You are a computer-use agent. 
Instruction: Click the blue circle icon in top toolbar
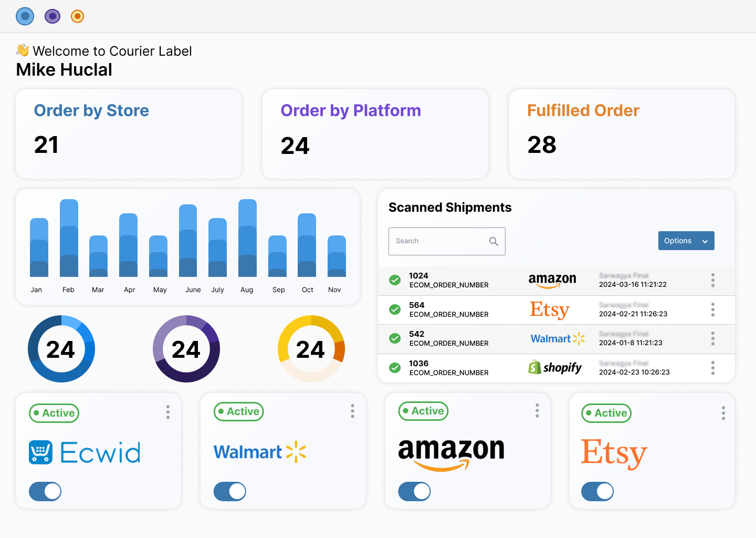(x=25, y=16)
